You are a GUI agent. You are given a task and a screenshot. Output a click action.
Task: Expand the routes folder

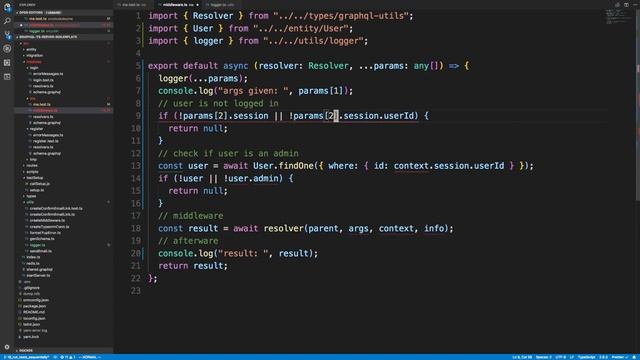click(32, 166)
